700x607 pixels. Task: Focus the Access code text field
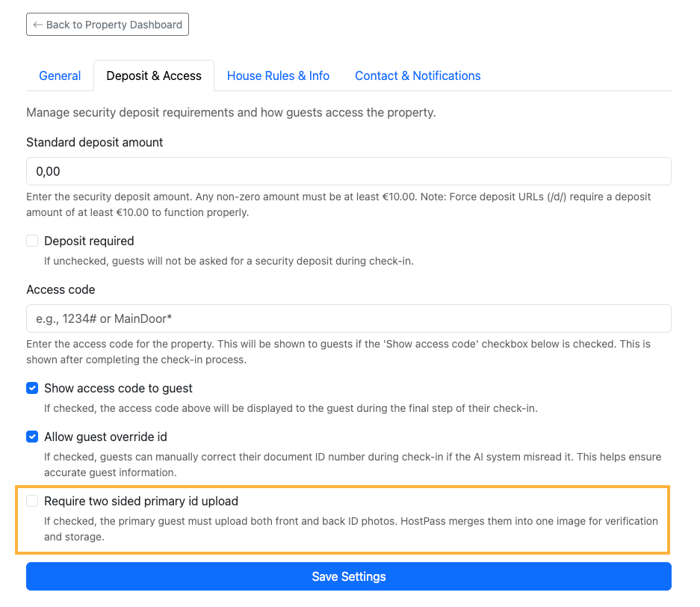point(348,318)
